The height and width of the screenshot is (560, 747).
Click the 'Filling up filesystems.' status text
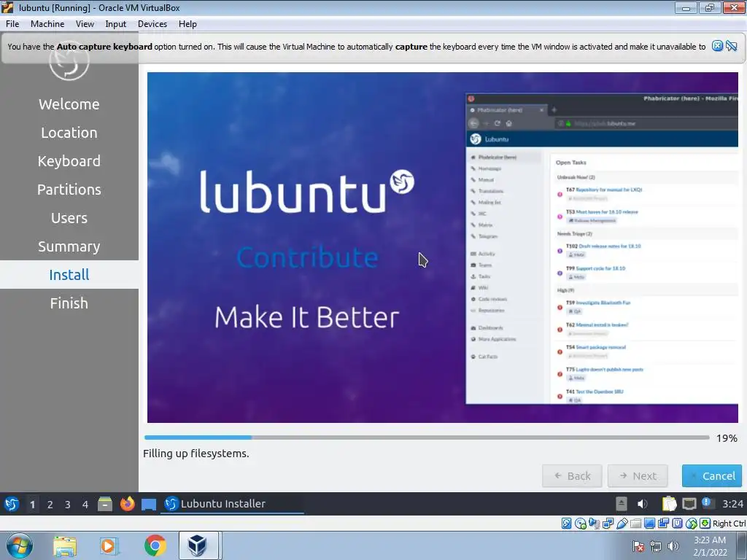click(196, 454)
